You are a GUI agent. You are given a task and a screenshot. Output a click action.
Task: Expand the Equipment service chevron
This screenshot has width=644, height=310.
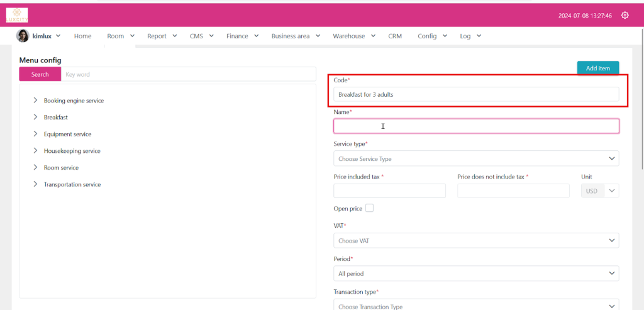click(35, 134)
